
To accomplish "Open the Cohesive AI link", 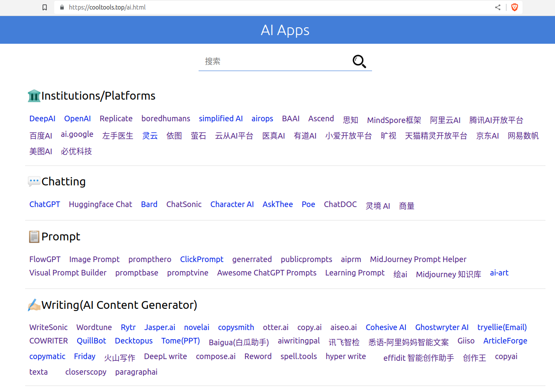I will click(386, 327).
